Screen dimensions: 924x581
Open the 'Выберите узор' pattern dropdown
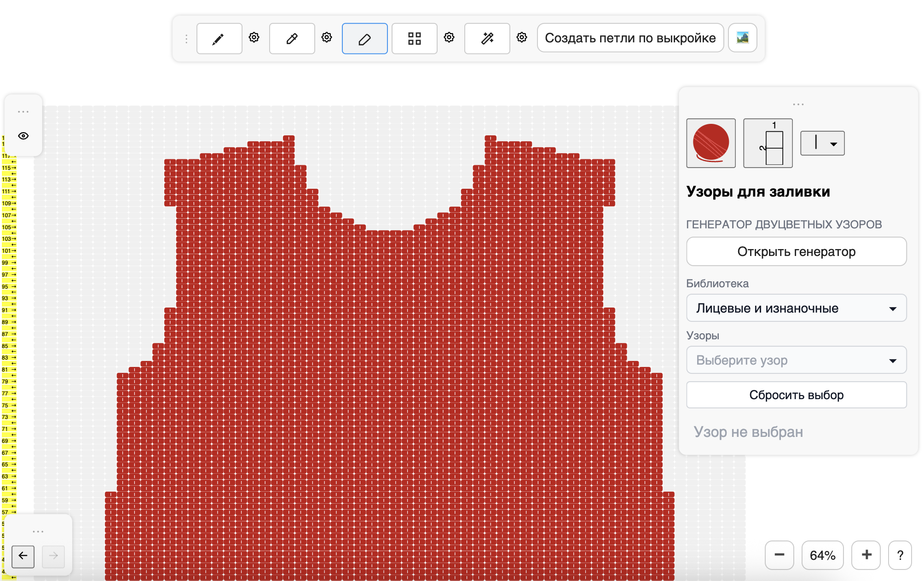[796, 360]
